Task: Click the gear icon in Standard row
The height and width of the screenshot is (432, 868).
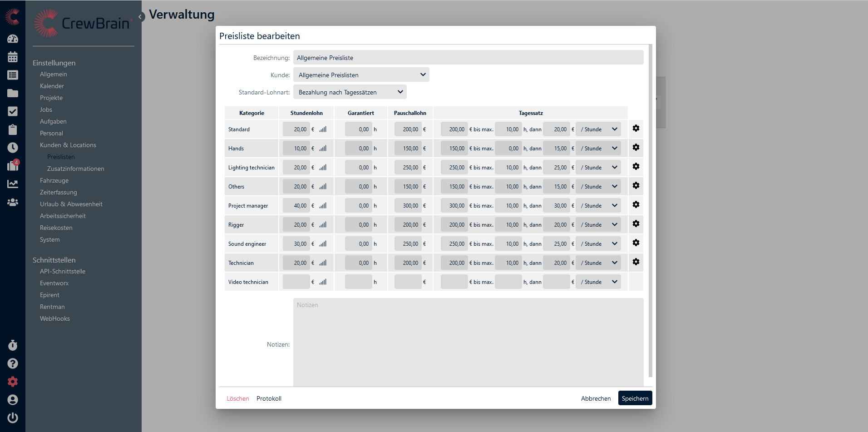Action: 636,129
